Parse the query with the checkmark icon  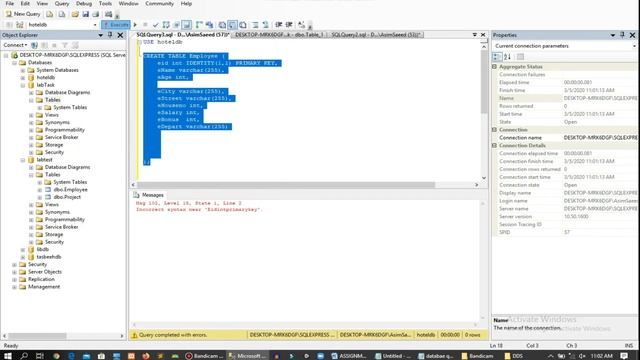pyautogui.click(x=155, y=25)
